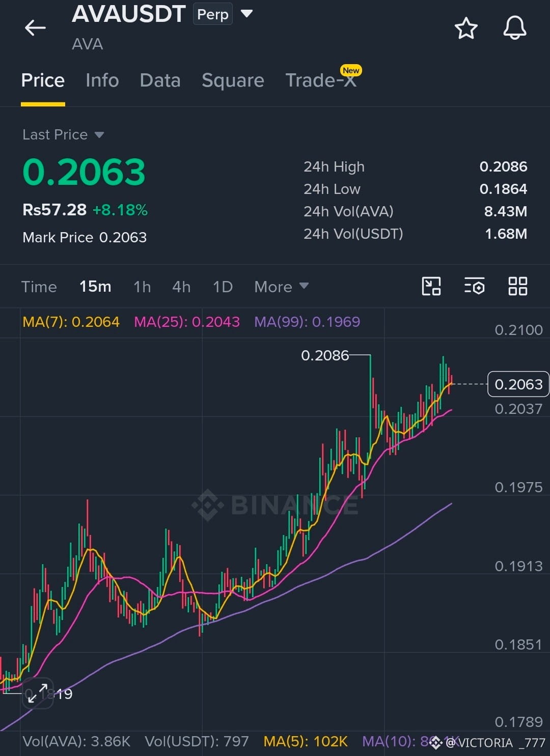Tap the 0.2037 price axis label

pyautogui.click(x=518, y=409)
